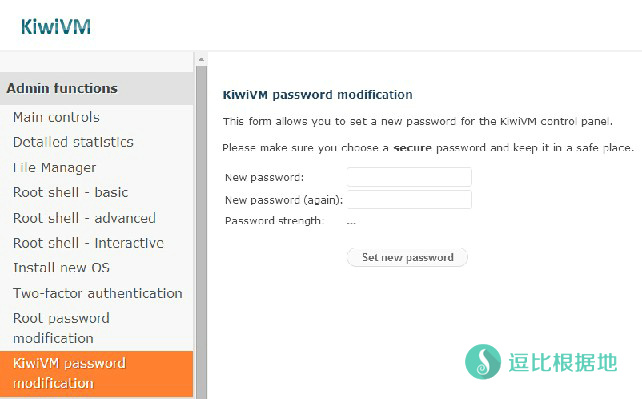The image size is (642, 399).
Task: Open Root password modification
Action: [61, 328]
